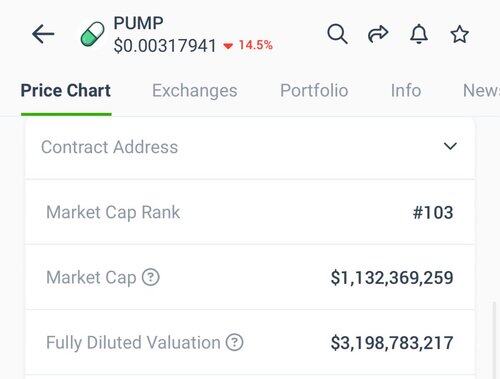Open Market Cap help question icon

pos(151,277)
